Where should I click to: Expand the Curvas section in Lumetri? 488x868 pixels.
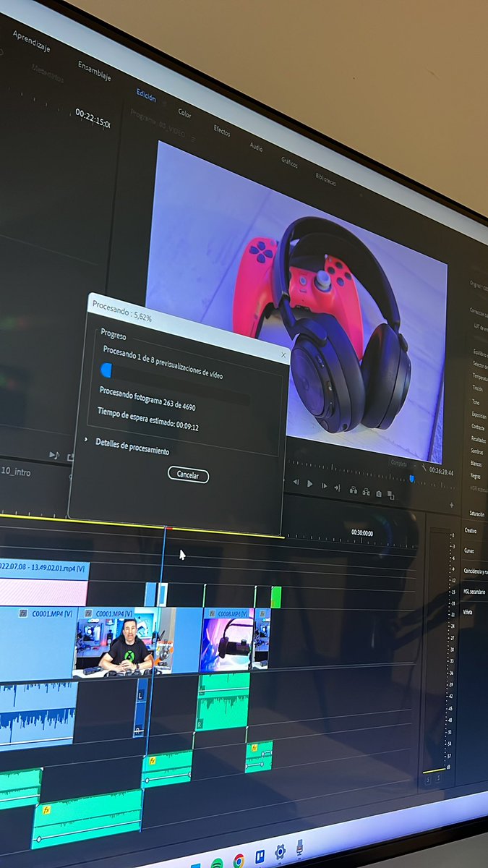(x=469, y=551)
